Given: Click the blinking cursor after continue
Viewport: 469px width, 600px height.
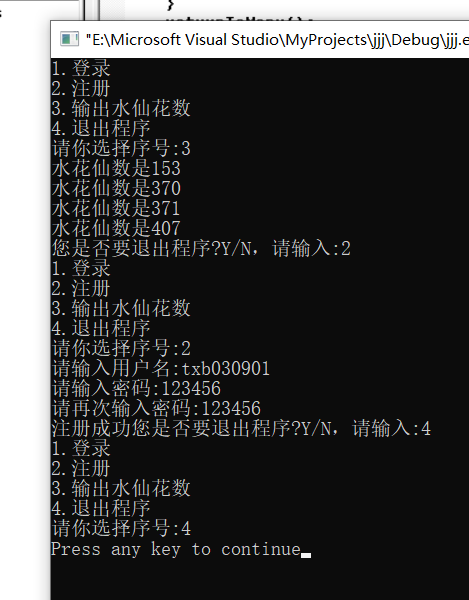Looking at the screenshot, I should pyautogui.click(x=306, y=555).
